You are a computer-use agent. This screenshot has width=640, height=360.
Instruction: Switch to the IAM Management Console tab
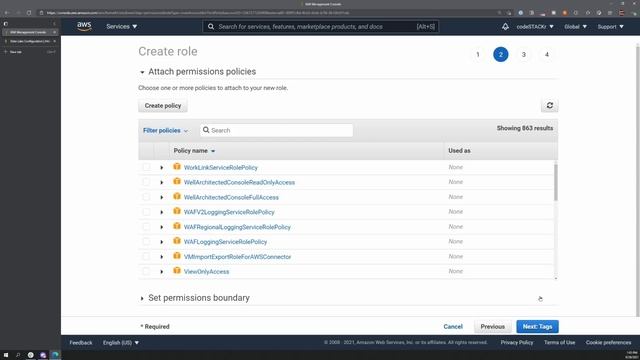click(x=30, y=32)
